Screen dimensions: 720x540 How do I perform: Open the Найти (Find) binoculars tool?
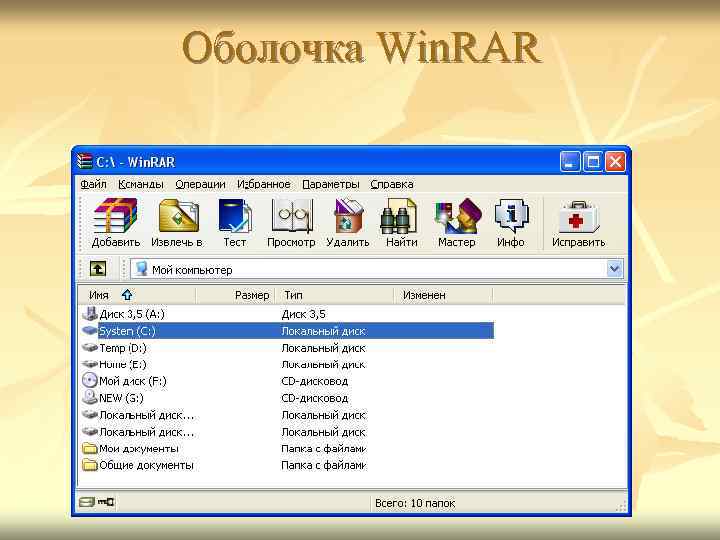(x=399, y=215)
